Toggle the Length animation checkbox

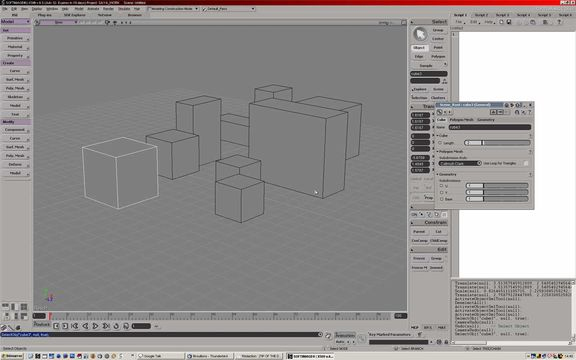coord(440,143)
